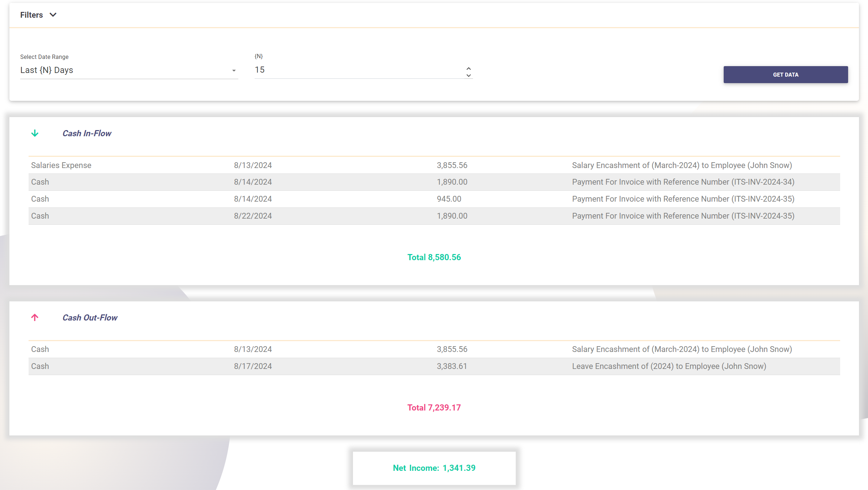The height and width of the screenshot is (490, 868).
Task: Click the green Cash In-Flow down arrow icon
Action: 35,133
